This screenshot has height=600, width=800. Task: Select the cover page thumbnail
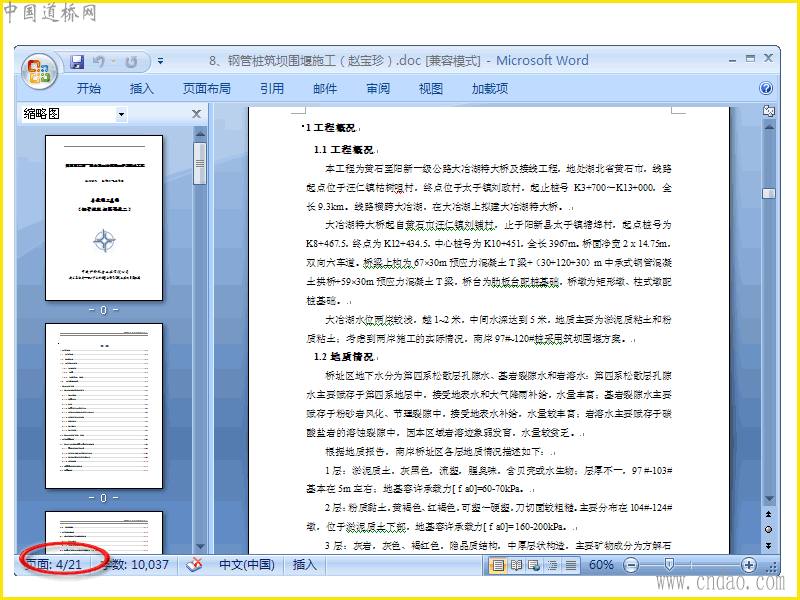pos(104,218)
